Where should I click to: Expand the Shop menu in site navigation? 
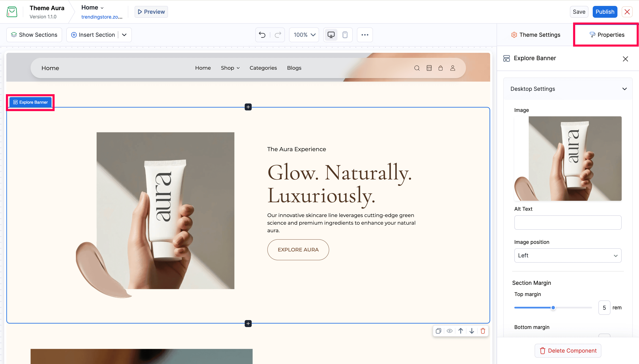click(x=230, y=68)
